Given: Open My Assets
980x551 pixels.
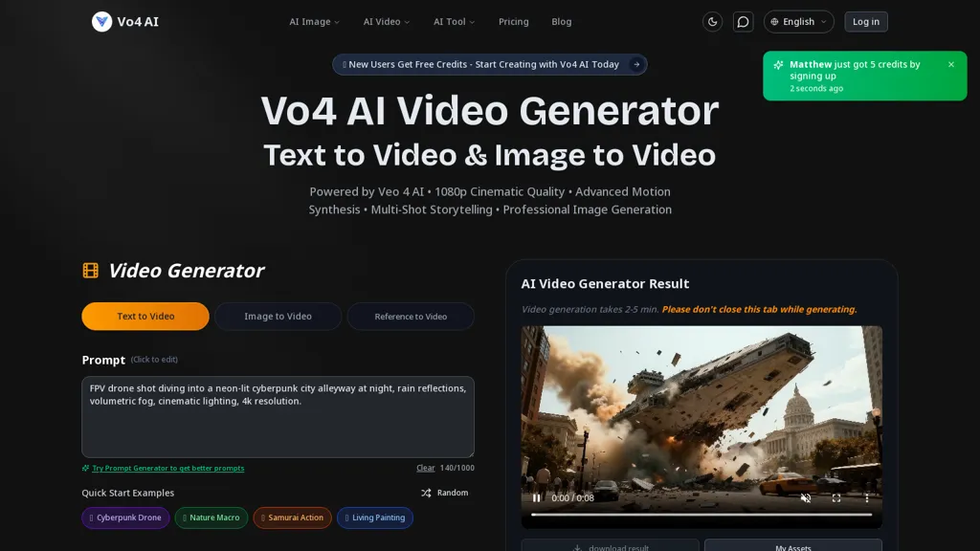Looking at the screenshot, I should point(793,545).
